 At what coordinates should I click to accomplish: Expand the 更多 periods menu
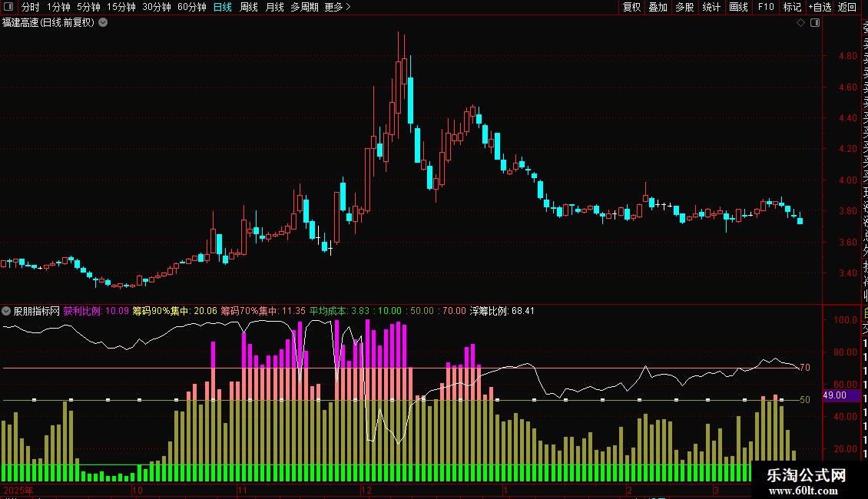tap(338, 7)
